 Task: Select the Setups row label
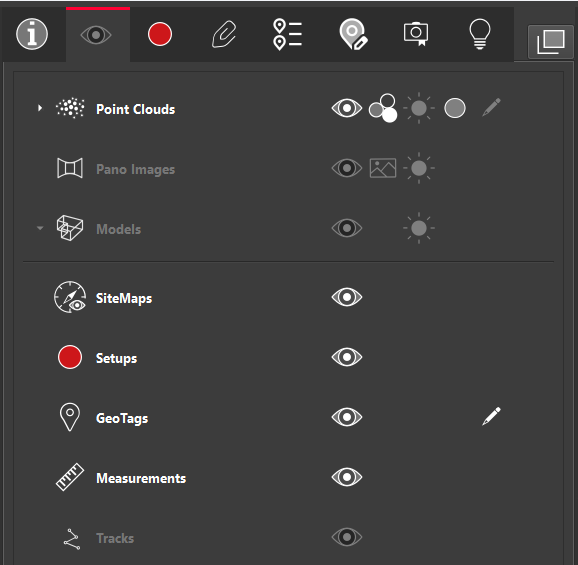tap(116, 358)
